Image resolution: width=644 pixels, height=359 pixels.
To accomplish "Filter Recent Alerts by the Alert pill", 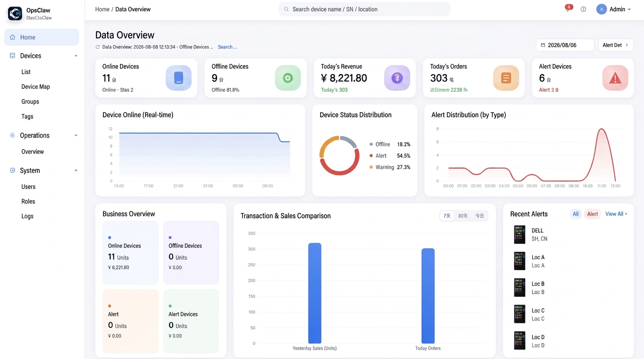I will pyautogui.click(x=593, y=214).
